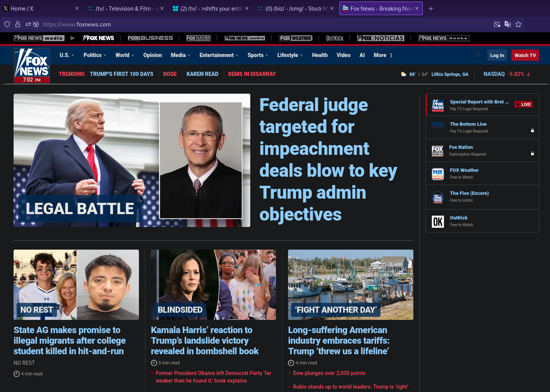Click the Blindsided Kamala Harris thumbnail
This screenshot has width=550, height=392.
point(213,285)
